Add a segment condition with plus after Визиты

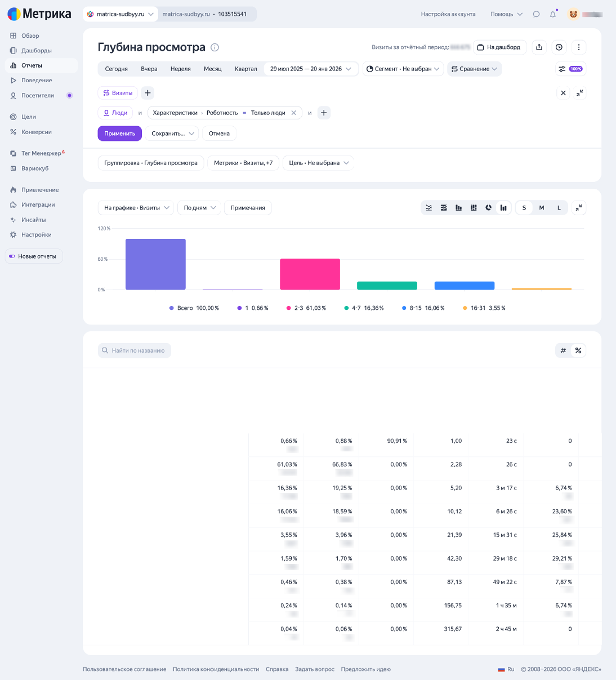(148, 93)
